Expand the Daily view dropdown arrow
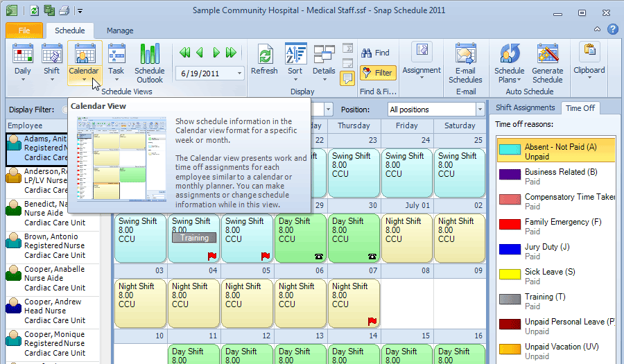624x364 pixels. coord(23,80)
